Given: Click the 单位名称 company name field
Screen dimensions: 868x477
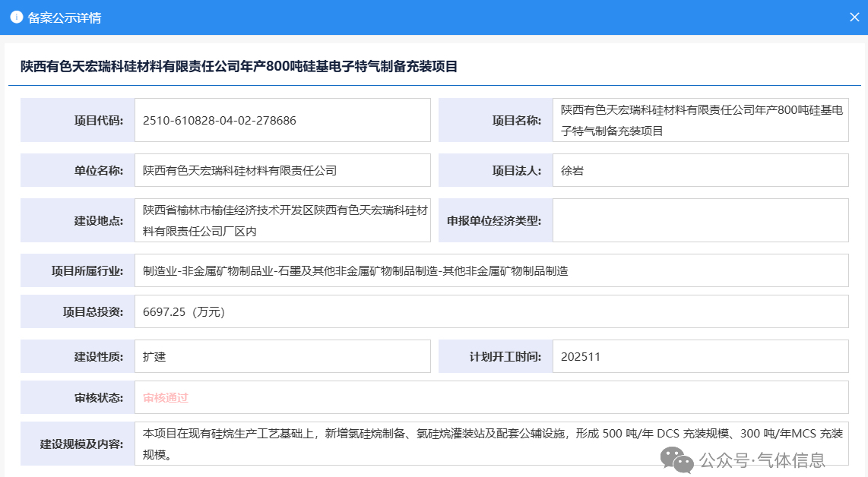Looking at the screenshot, I should tap(240, 171).
